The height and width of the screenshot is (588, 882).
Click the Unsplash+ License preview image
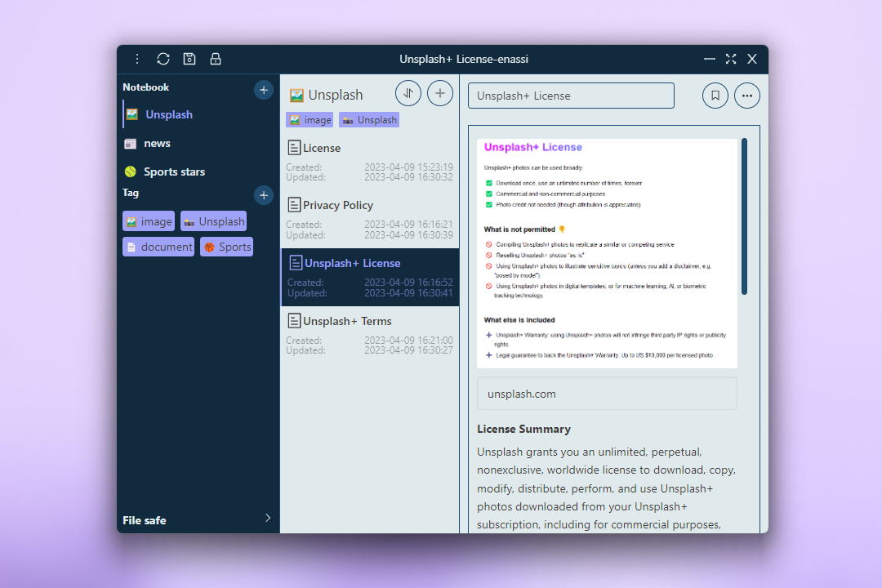pyautogui.click(x=607, y=253)
